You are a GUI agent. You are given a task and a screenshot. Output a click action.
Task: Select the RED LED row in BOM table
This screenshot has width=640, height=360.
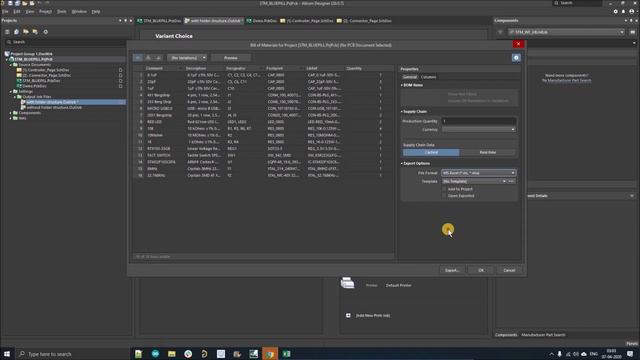click(264, 122)
